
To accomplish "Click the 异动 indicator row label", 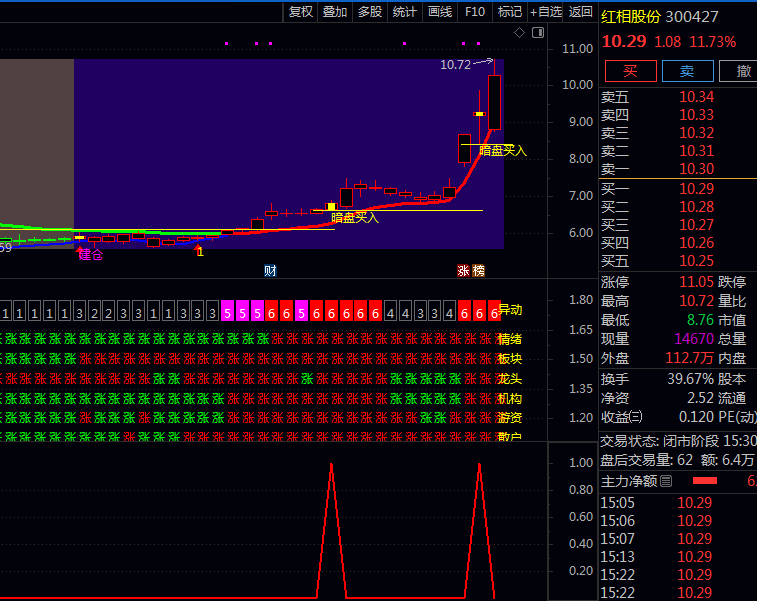I will tap(510, 310).
